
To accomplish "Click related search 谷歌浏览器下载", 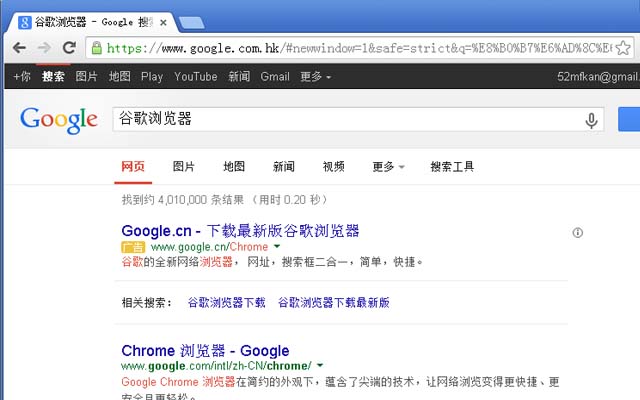I will tap(227, 302).
